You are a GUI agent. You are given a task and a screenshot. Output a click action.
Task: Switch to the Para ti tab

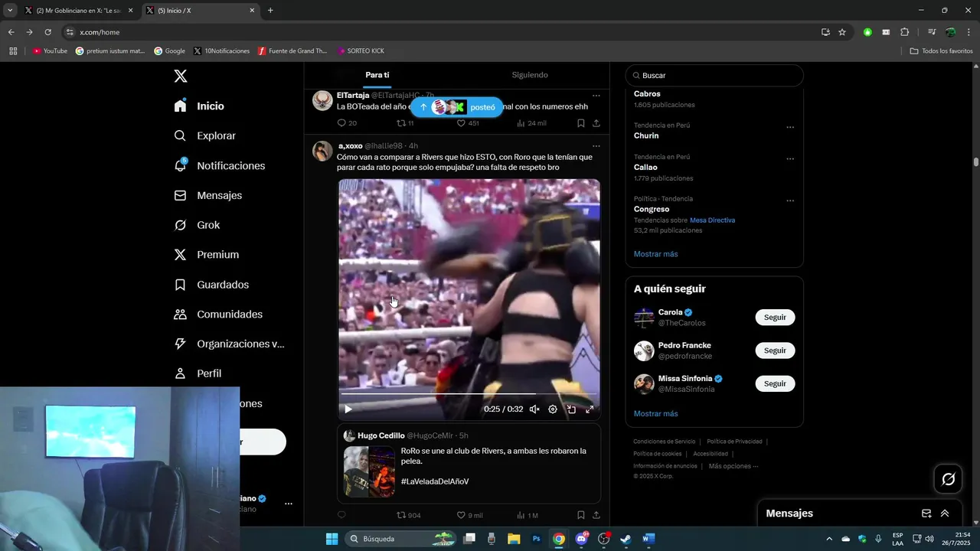click(377, 75)
